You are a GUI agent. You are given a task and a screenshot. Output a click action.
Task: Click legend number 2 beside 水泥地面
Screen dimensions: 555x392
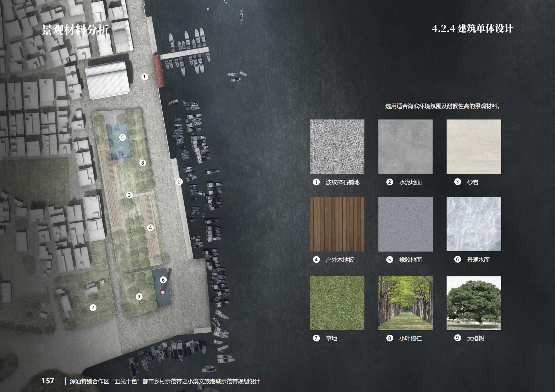(390, 182)
